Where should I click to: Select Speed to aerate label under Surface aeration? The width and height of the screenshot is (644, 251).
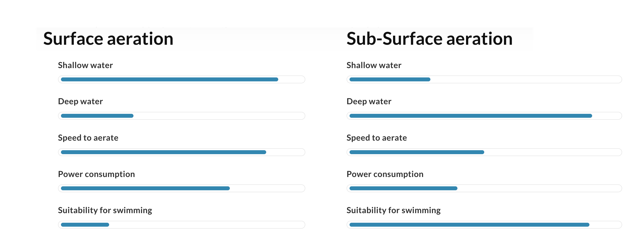[x=88, y=138]
